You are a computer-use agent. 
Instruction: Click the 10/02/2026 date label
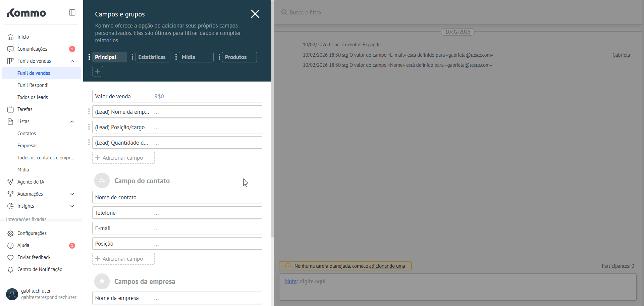click(458, 32)
